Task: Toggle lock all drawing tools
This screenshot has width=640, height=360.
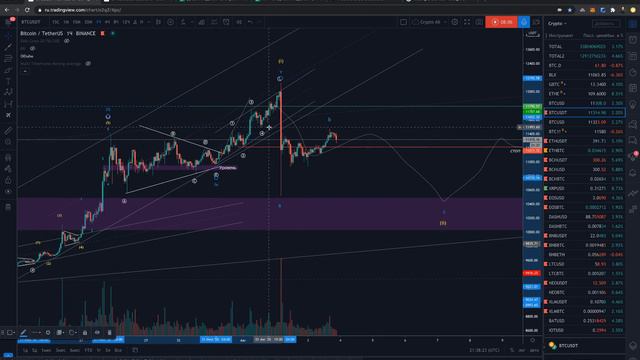Action: [x=8, y=180]
